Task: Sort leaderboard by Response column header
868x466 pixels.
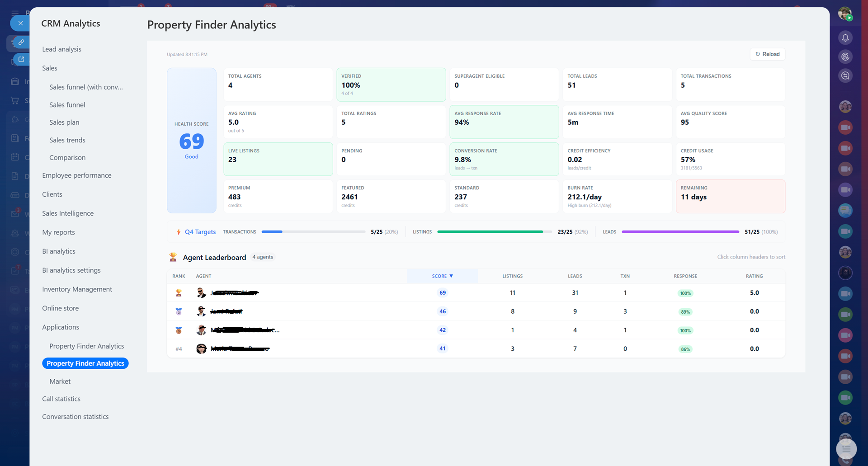Action: (x=685, y=276)
